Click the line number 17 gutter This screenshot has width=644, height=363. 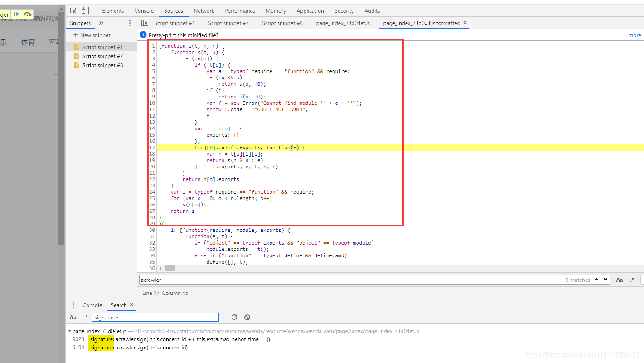[x=152, y=147]
